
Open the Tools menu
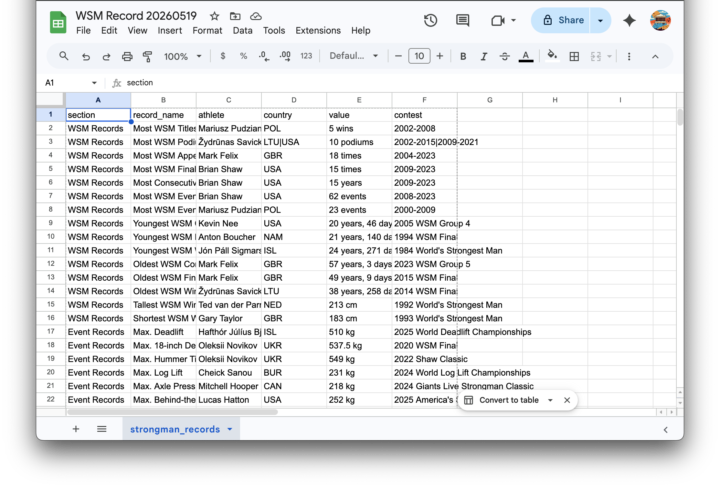coord(274,31)
